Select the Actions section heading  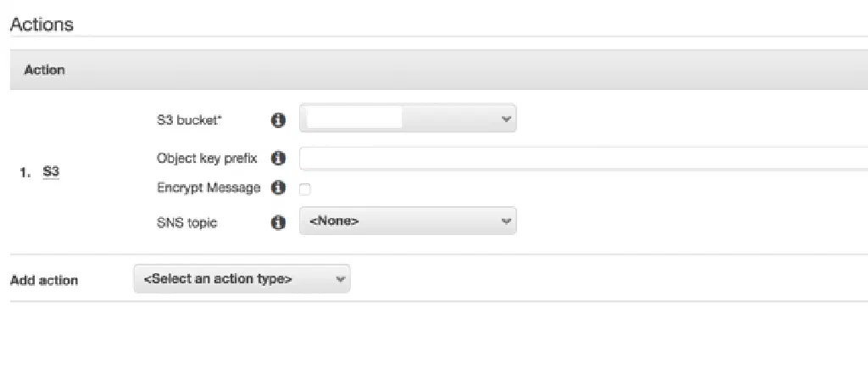(x=42, y=25)
